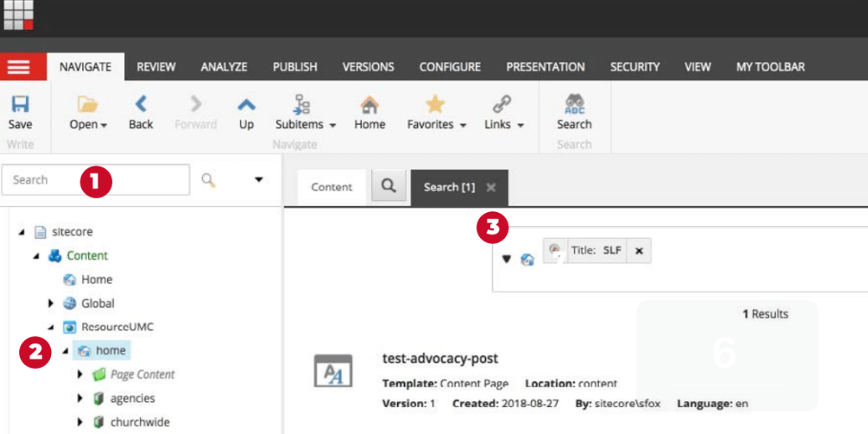Expand the Global tree node

point(51,303)
